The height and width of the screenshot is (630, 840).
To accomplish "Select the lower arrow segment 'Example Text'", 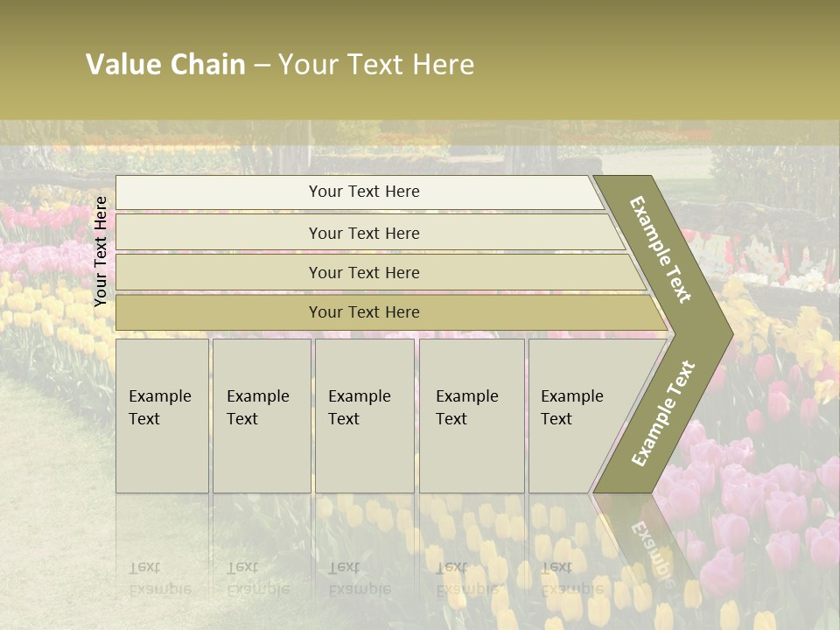I will (663, 413).
